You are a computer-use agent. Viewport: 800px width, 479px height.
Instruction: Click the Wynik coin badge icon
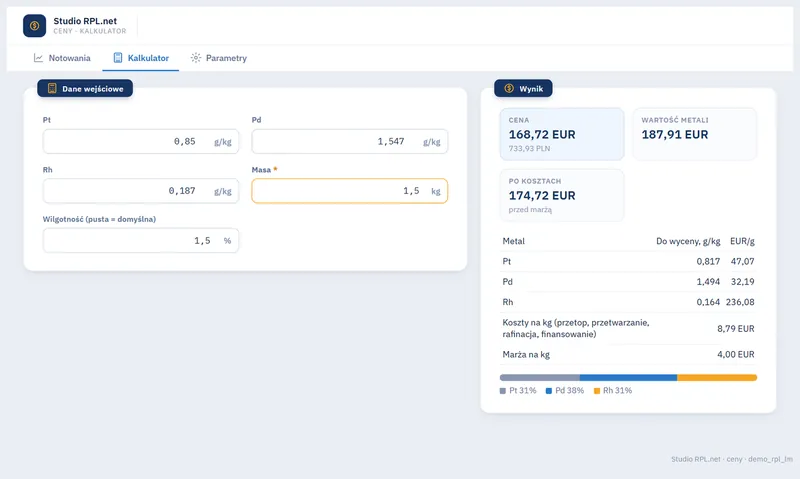(x=509, y=88)
